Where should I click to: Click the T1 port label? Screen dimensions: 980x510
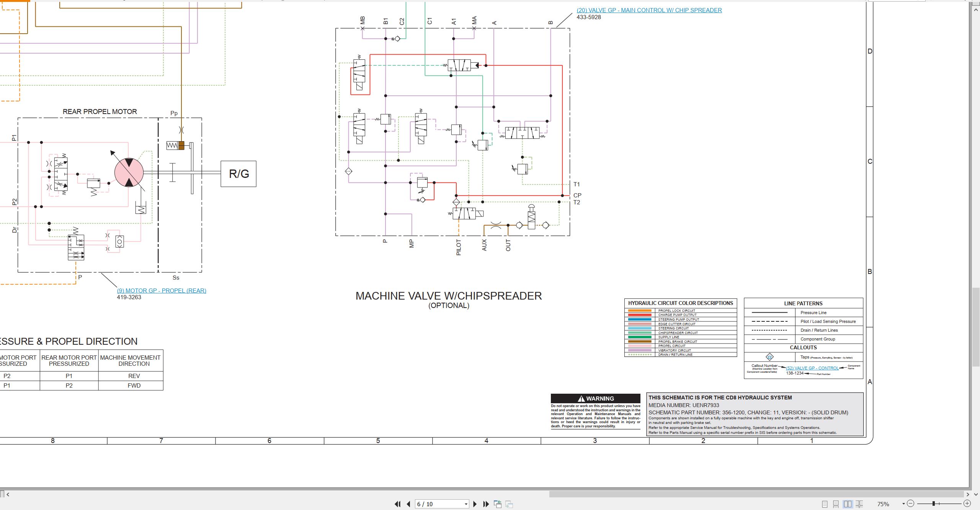click(x=577, y=184)
